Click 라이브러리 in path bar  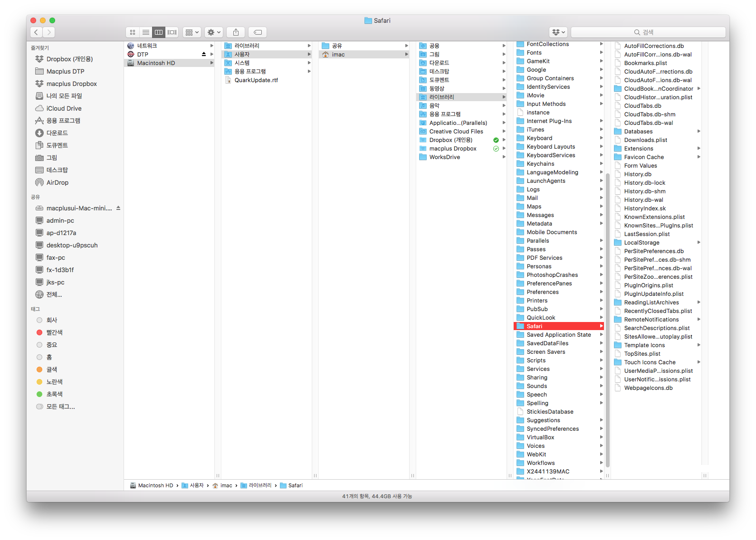click(x=256, y=485)
